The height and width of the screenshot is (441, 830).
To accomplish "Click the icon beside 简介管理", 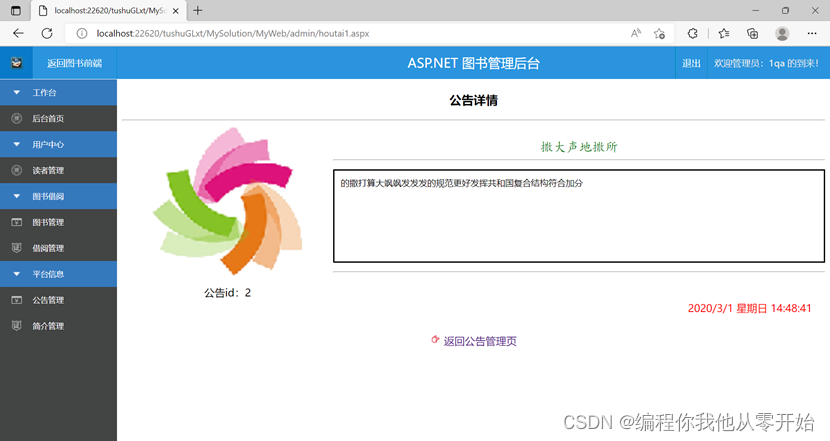I will coord(17,326).
